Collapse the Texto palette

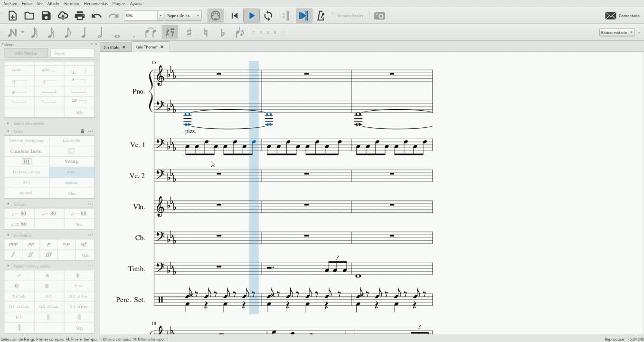click(8, 132)
